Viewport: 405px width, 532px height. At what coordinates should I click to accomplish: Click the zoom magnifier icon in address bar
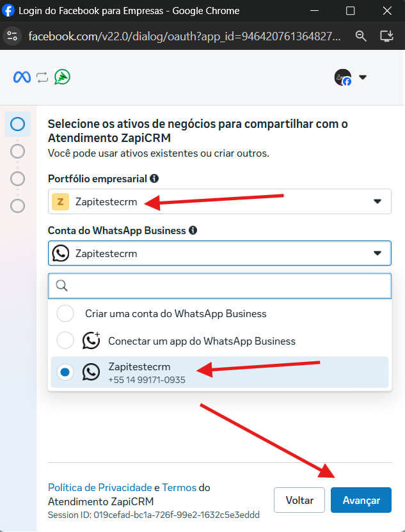(360, 36)
